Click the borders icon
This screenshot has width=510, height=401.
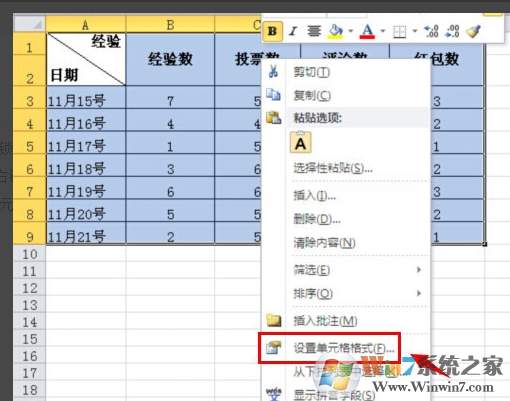coord(400,32)
